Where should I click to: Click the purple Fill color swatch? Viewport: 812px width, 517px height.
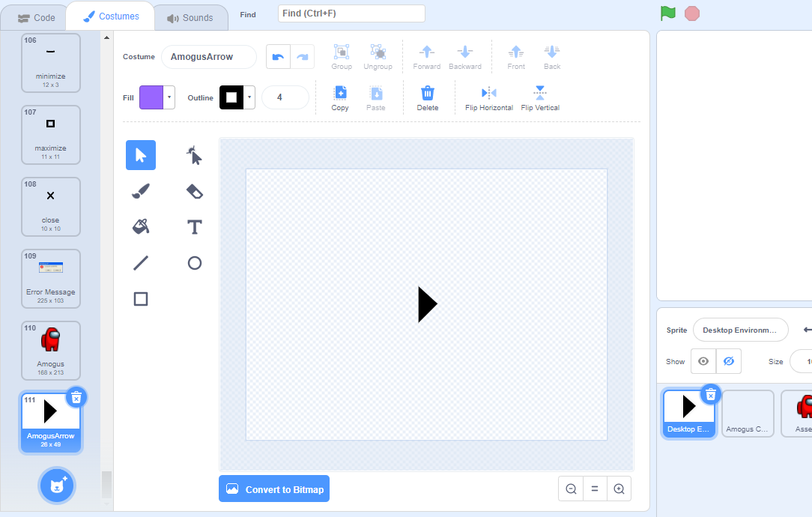tap(151, 97)
